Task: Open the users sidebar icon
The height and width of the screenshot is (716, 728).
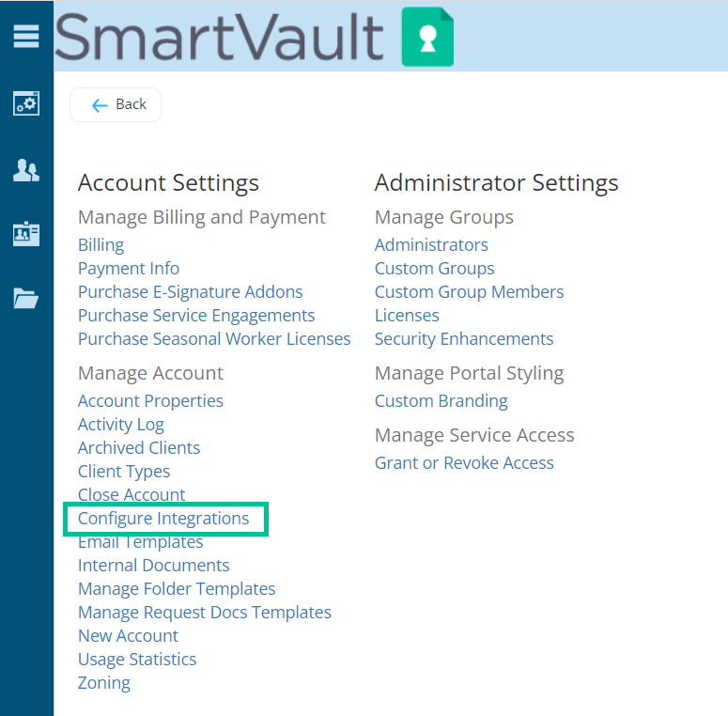Action: tap(26, 170)
